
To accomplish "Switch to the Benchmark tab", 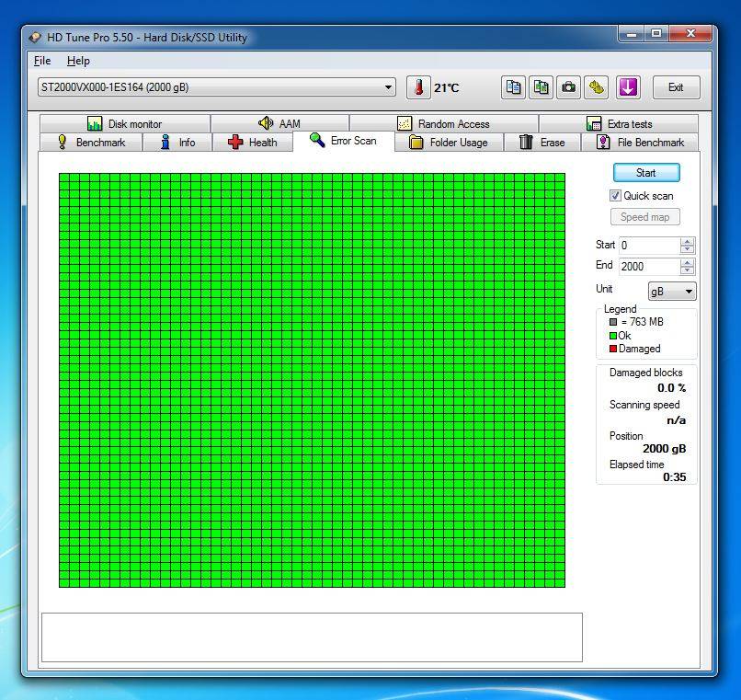I will (x=91, y=143).
